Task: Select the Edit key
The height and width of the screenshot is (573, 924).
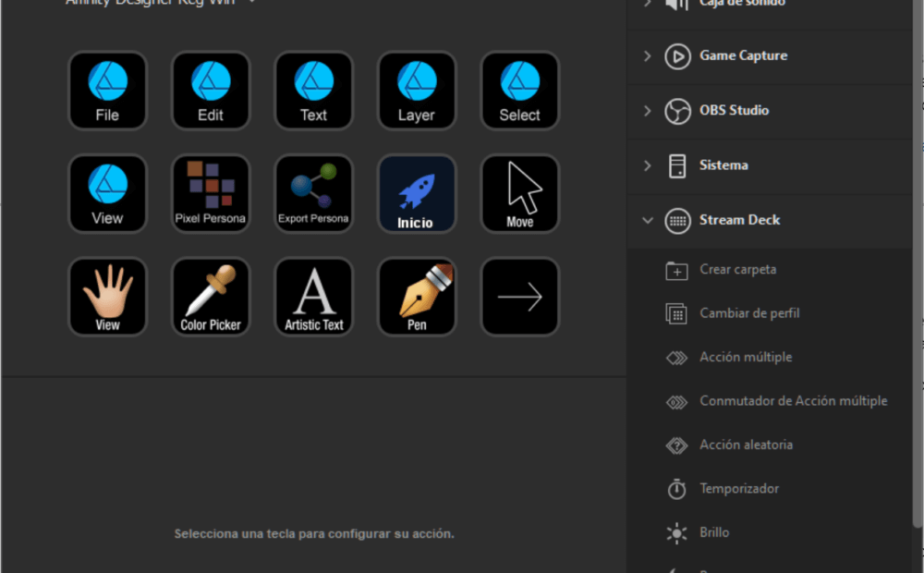Action: (x=211, y=91)
